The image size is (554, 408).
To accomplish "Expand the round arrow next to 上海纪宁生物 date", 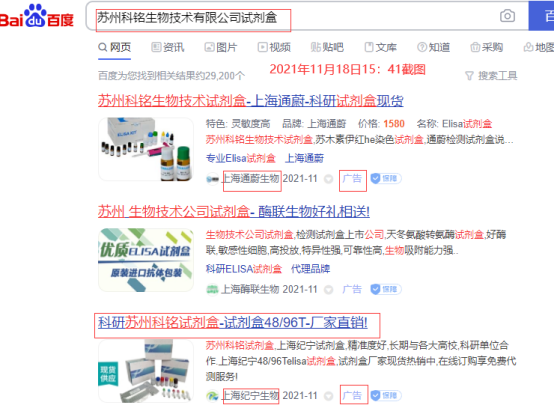I will point(329,396).
